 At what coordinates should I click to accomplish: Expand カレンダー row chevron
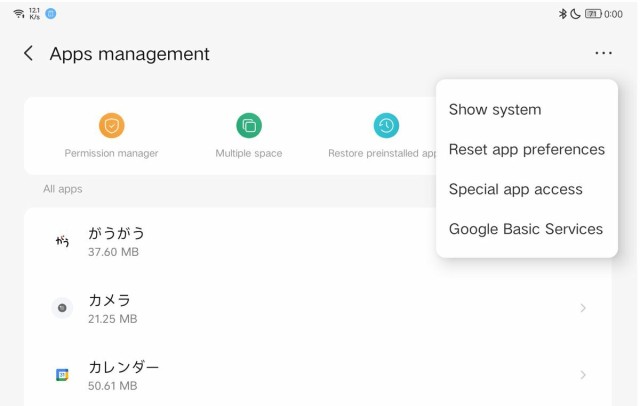[583, 375]
